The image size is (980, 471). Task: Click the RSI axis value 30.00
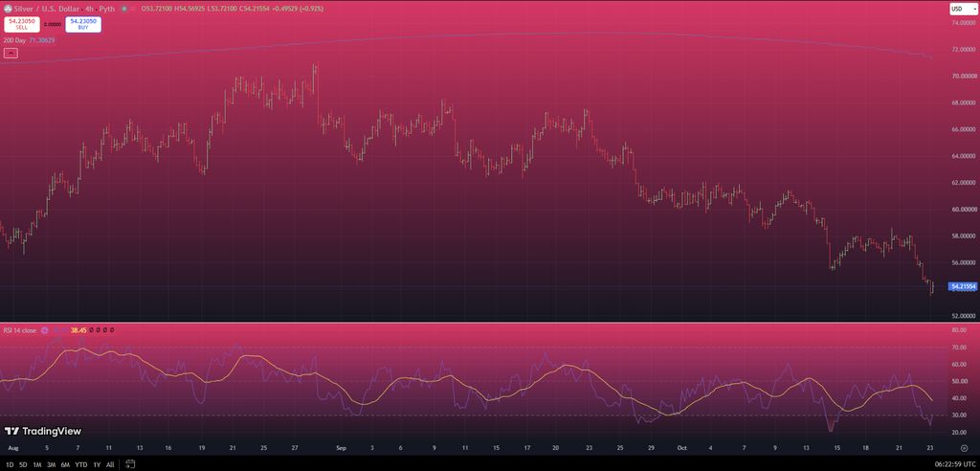[959, 415]
